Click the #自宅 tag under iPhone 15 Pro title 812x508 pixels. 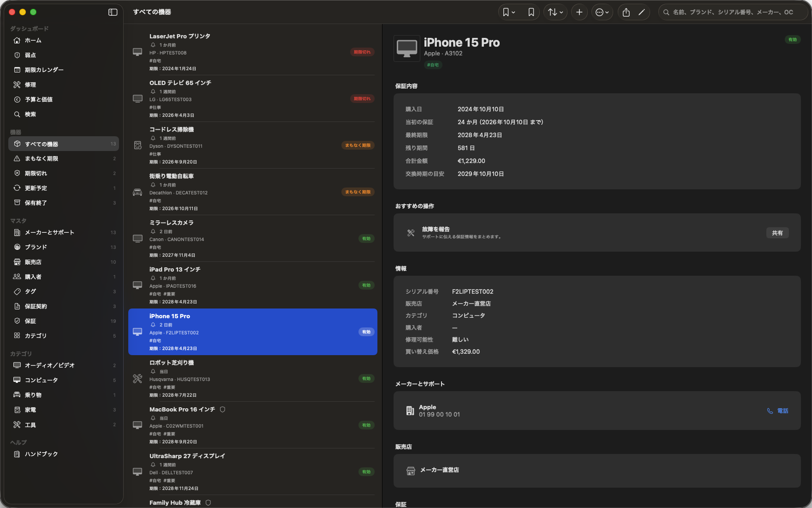pyautogui.click(x=433, y=65)
